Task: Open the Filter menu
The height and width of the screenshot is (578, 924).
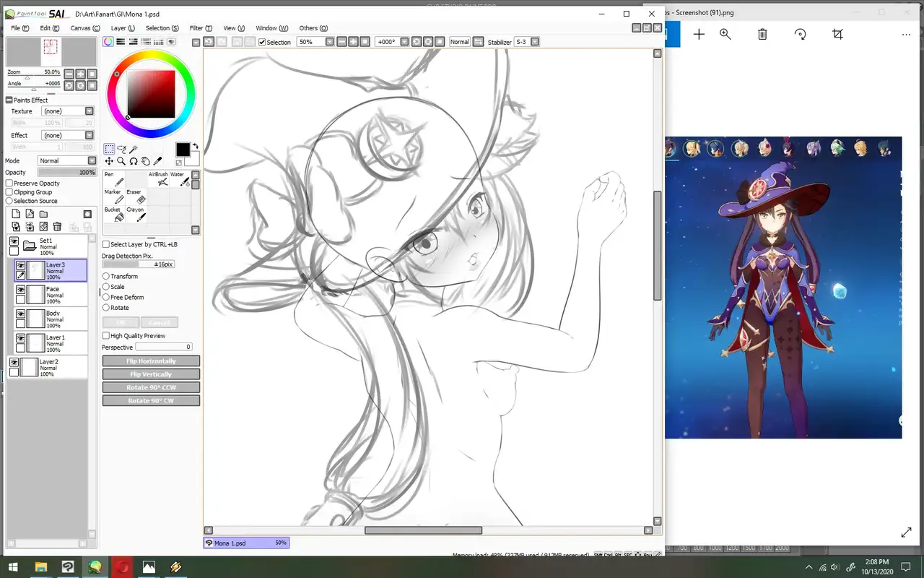Action: click(x=200, y=28)
